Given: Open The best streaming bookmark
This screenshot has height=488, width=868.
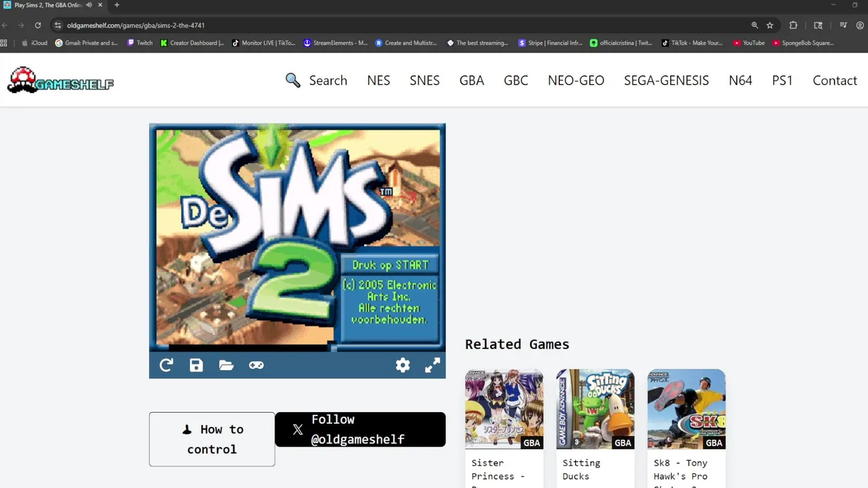Looking at the screenshot, I should pos(477,43).
